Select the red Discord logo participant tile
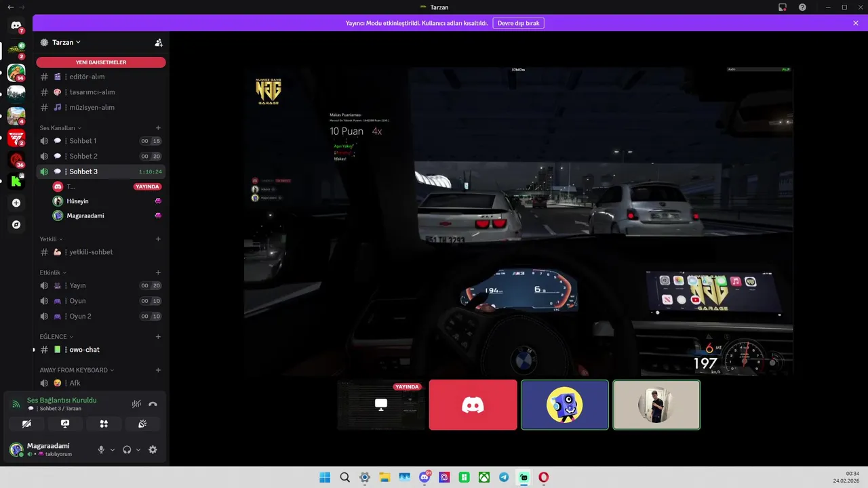 click(x=473, y=405)
